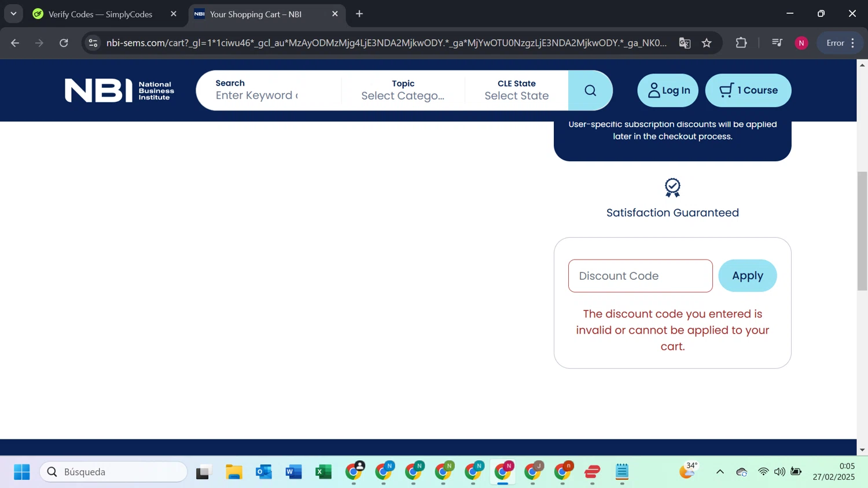Click the Satisfaction Guaranteed ribbon badge icon
This screenshot has height=488, width=868.
672,188
